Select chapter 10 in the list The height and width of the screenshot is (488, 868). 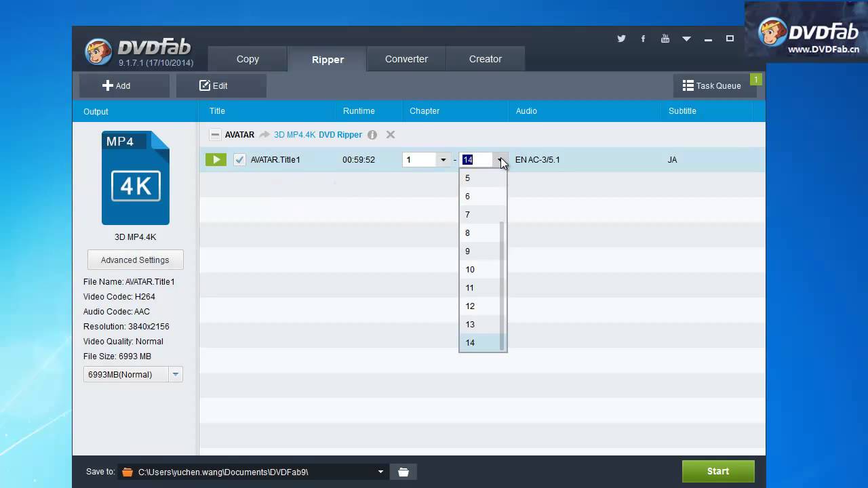pyautogui.click(x=479, y=270)
